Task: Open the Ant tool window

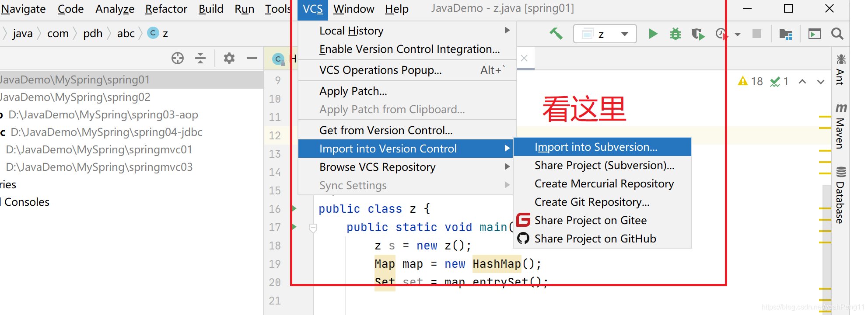Action: pyautogui.click(x=840, y=70)
